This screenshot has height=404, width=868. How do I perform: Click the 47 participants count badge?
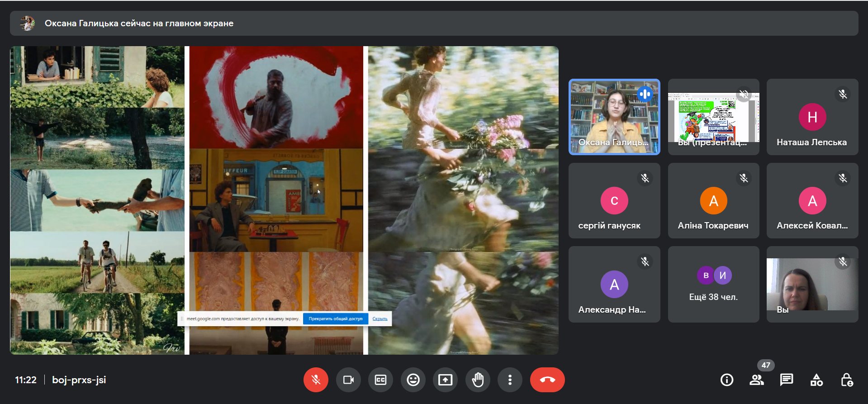766,365
